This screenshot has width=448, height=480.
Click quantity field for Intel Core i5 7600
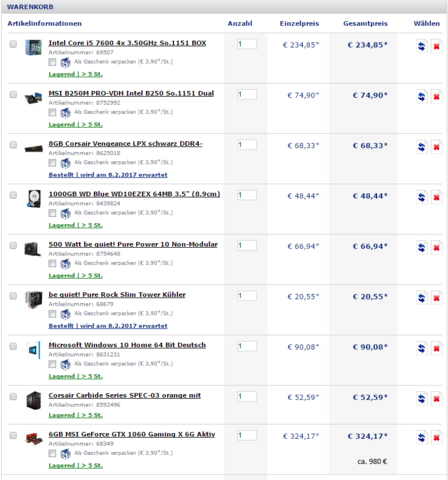pos(247,44)
